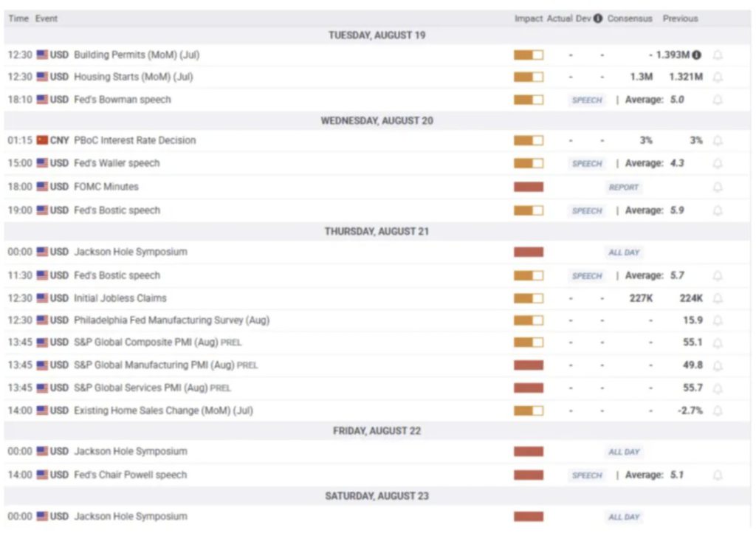Click the Impact column header
Viewport: 756px width, 544px height.
click(x=528, y=18)
